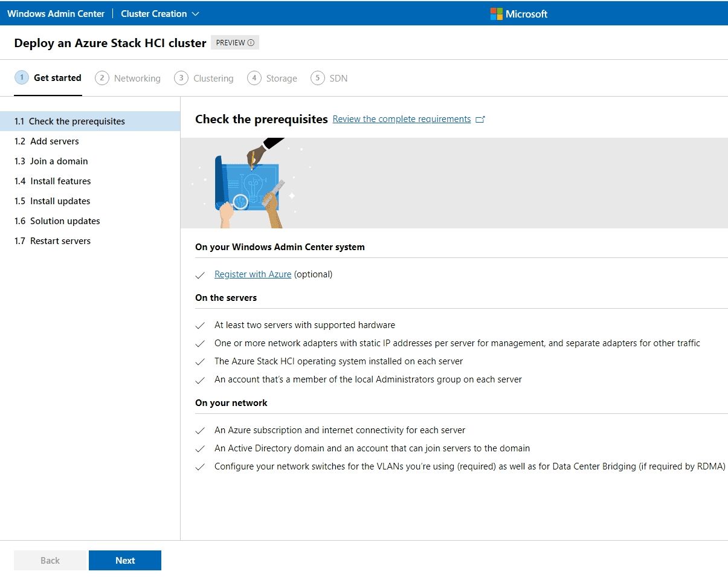This screenshot has width=728, height=577.
Task: Click text about network adapters with static IP
Action: (457, 343)
